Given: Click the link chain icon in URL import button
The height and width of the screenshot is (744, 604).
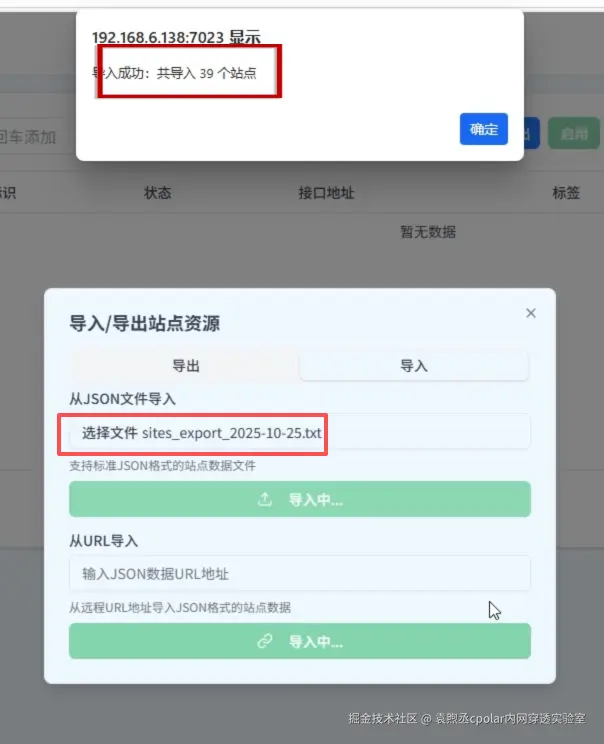Looking at the screenshot, I should coord(265,641).
